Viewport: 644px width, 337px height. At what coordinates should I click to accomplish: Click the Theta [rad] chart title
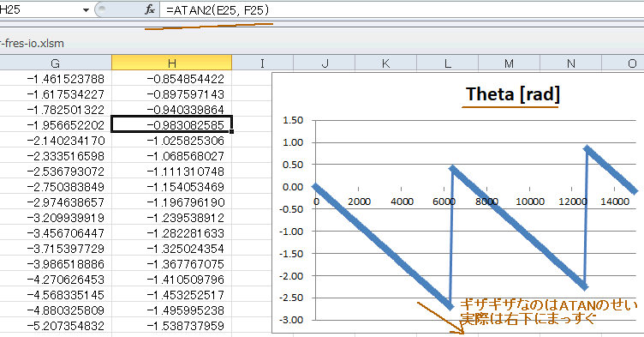click(512, 94)
